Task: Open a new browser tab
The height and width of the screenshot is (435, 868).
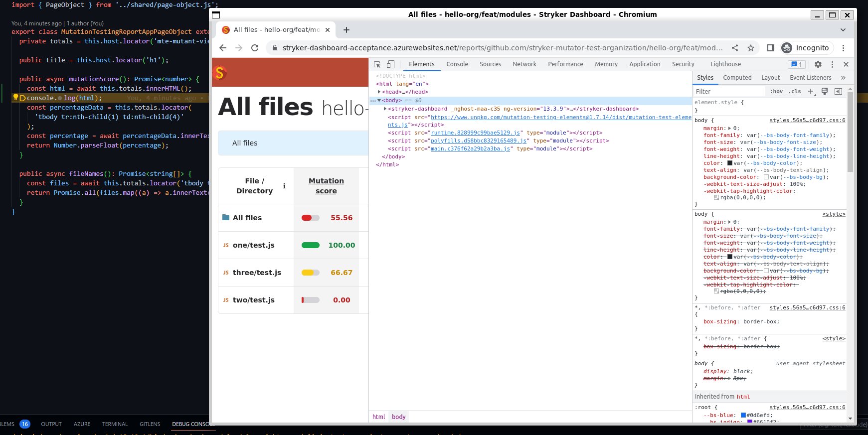Action: pyautogui.click(x=347, y=30)
